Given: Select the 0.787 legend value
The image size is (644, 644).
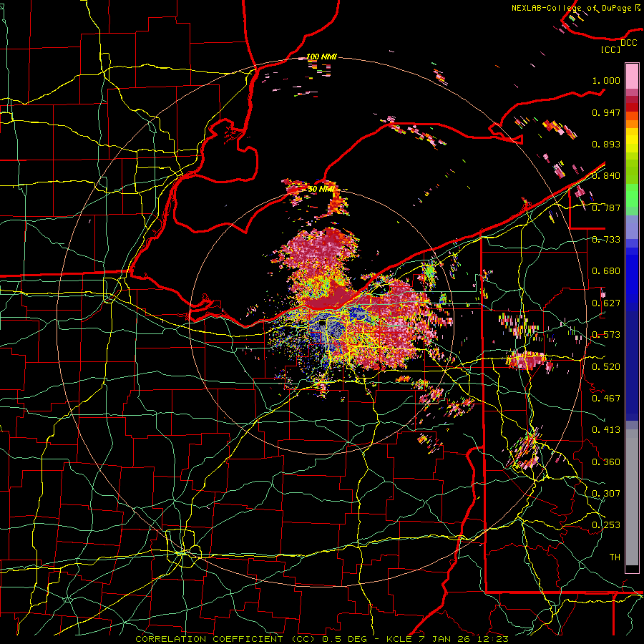Looking at the screenshot, I should pyautogui.click(x=606, y=208).
